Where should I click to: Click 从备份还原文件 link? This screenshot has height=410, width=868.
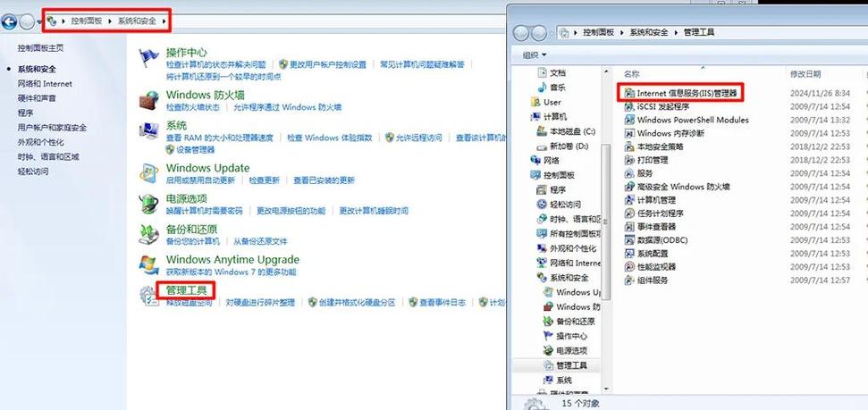pos(260,241)
